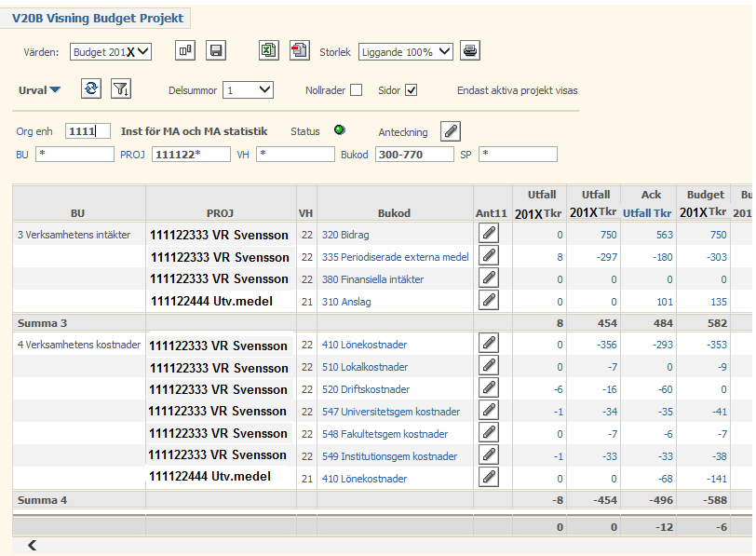Open the 335 Periodiserade externa medel link
Screen dimensions: 756x556
click(x=396, y=257)
